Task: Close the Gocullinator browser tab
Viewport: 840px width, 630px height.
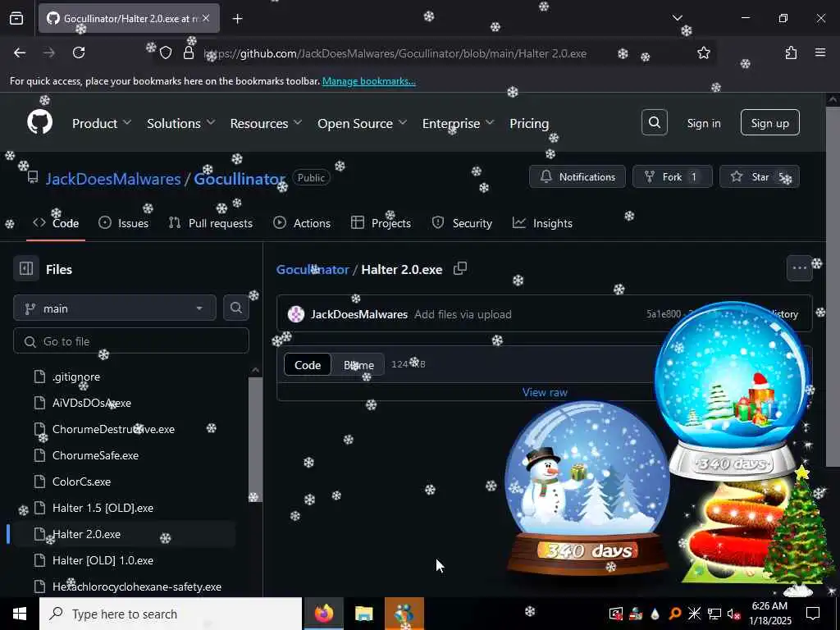Action: [206, 19]
